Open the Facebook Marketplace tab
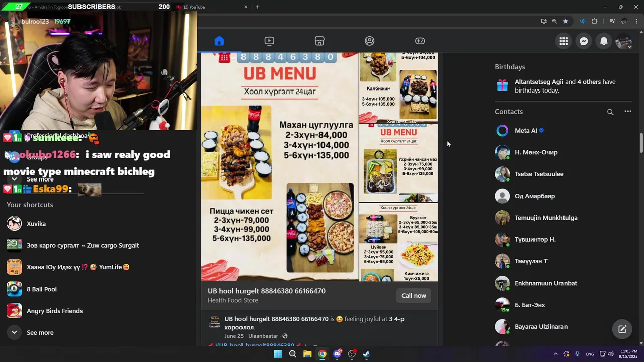The height and width of the screenshot is (362, 644). click(x=319, y=41)
